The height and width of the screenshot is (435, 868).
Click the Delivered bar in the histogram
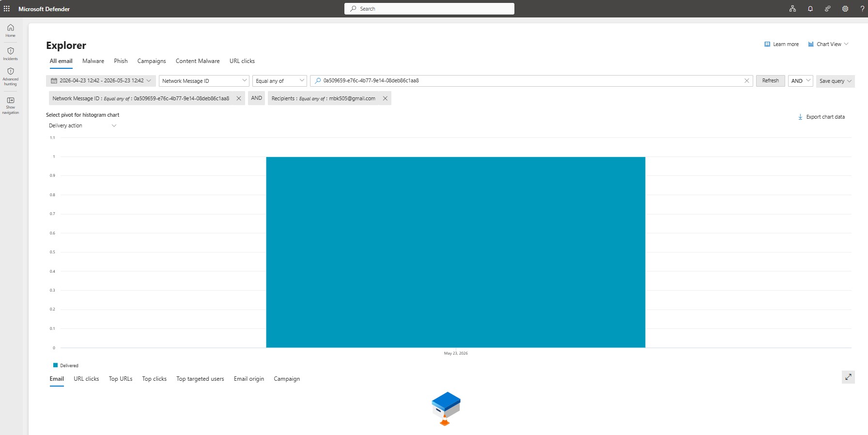(455, 252)
